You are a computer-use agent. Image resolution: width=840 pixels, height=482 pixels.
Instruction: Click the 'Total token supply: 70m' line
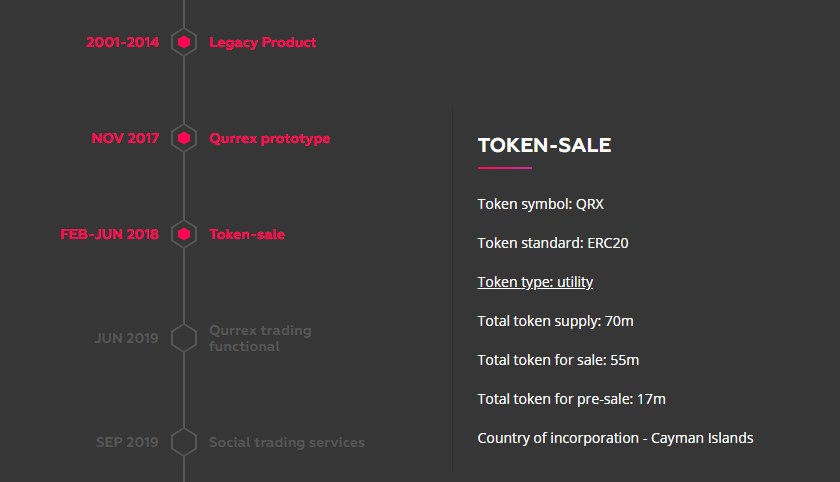pos(555,321)
